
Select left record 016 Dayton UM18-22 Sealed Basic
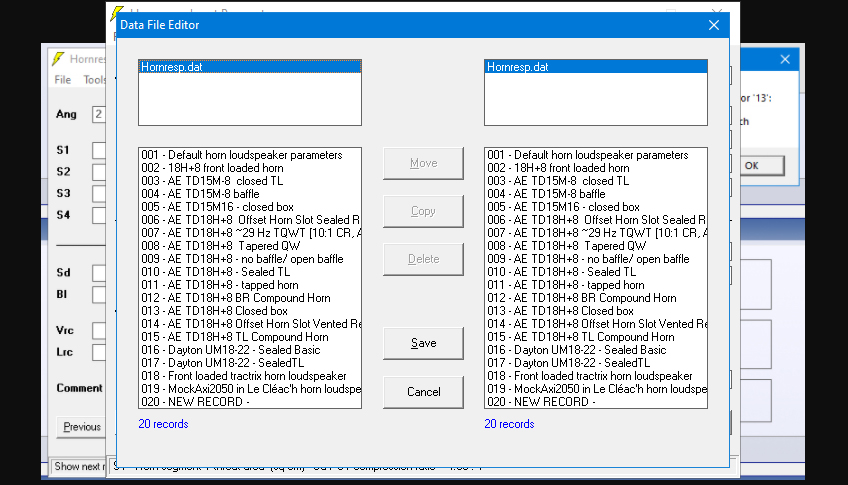point(250,350)
